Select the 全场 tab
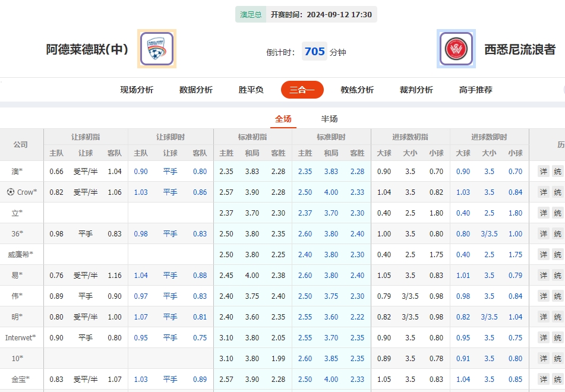Viewport: 565px width, 392px height. (x=283, y=119)
